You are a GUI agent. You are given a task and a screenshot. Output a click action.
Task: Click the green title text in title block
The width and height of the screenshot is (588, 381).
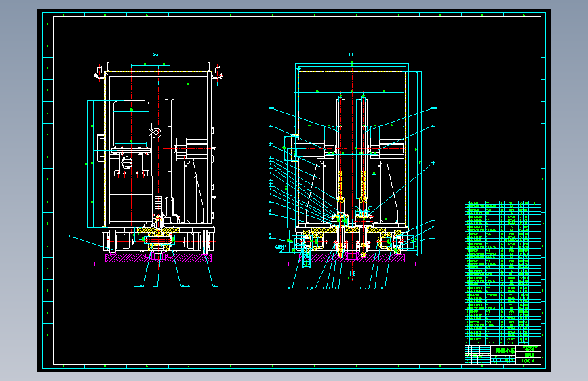point(505,350)
